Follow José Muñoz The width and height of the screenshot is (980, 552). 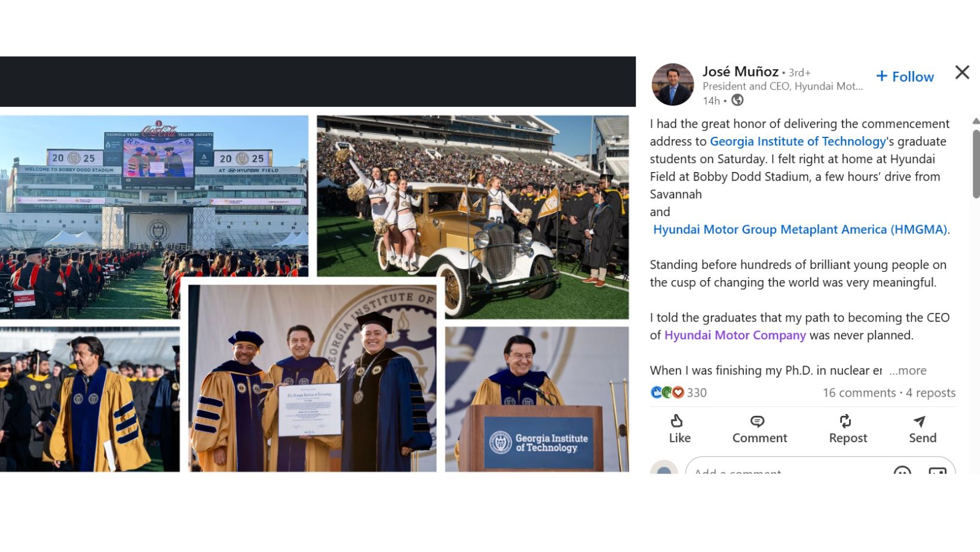click(905, 76)
